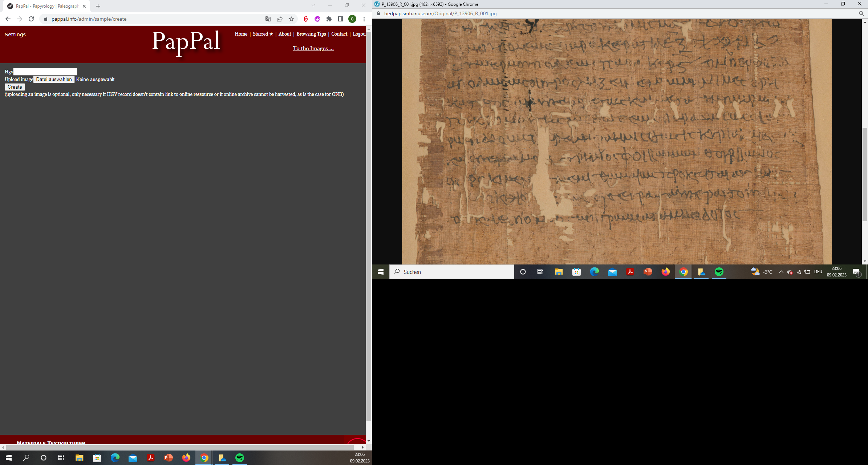Open Spotify in lower taskbar
The width and height of the screenshot is (868, 465).
click(240, 458)
